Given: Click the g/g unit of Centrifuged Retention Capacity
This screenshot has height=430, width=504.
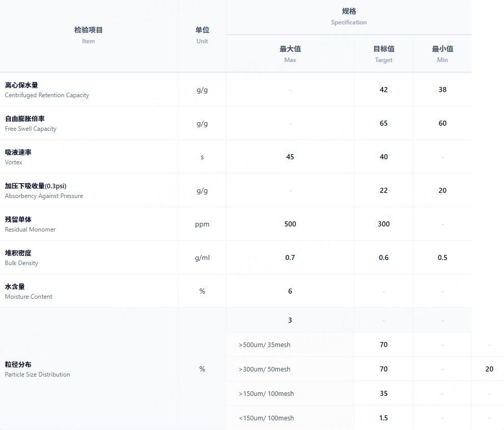Looking at the screenshot, I should point(202,90).
